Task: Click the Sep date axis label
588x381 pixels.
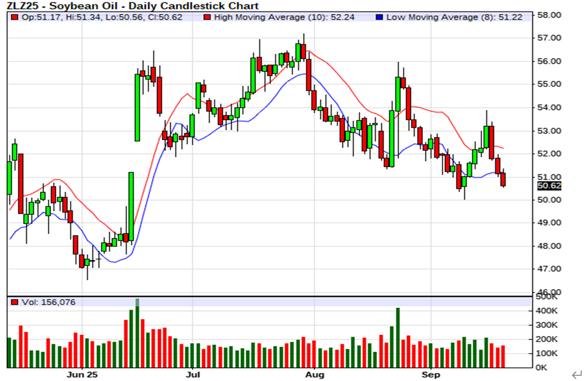Action: (x=431, y=375)
